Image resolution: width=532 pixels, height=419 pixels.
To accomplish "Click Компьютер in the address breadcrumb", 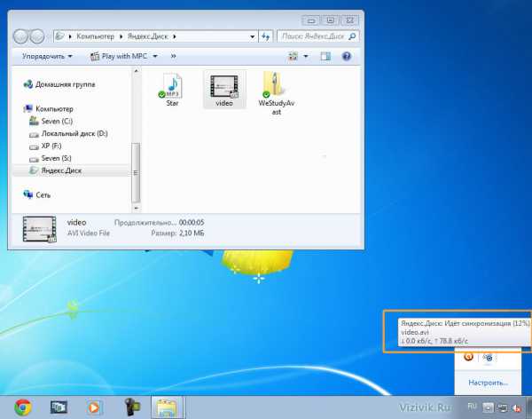I will click(96, 36).
